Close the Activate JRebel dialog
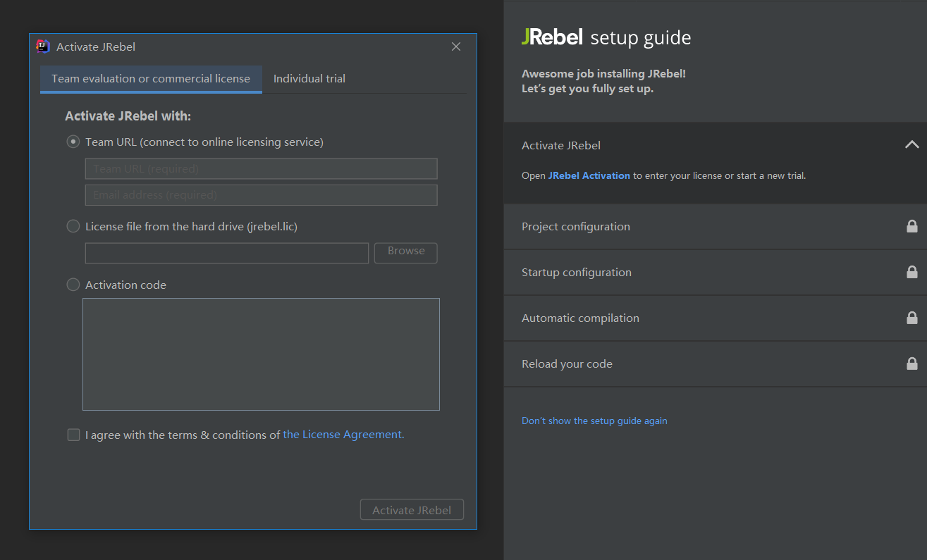This screenshot has width=927, height=560. coord(456,46)
